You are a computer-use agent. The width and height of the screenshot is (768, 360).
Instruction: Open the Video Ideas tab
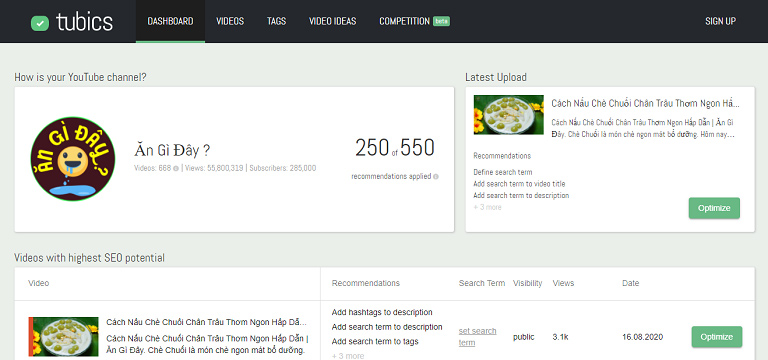(x=333, y=21)
